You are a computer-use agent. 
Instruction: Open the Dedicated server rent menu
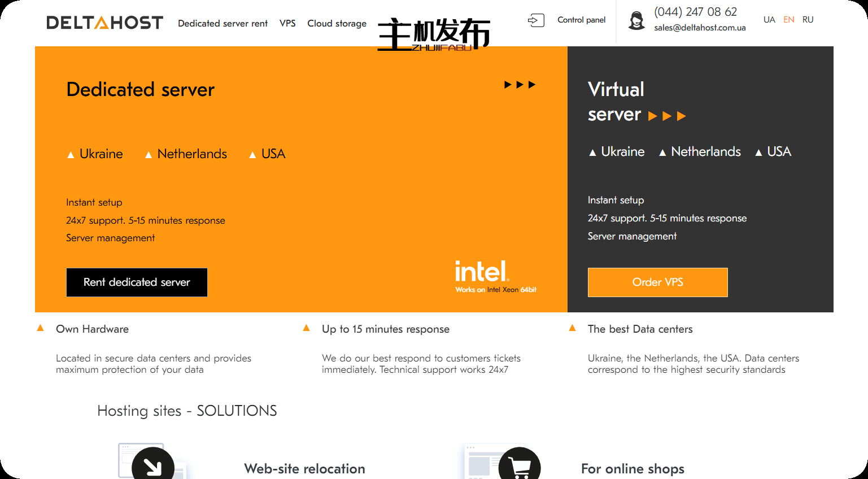pos(223,23)
